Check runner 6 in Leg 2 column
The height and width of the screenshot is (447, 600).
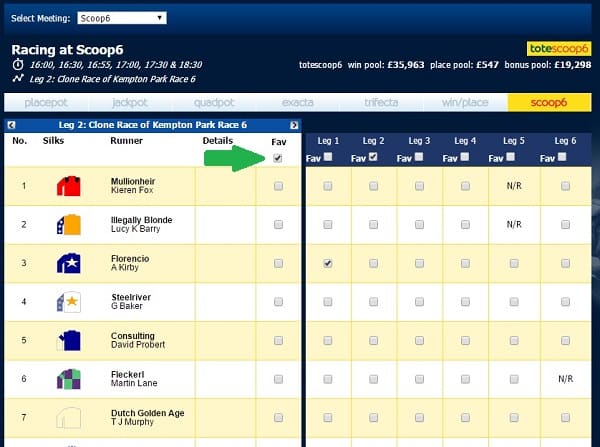[373, 379]
